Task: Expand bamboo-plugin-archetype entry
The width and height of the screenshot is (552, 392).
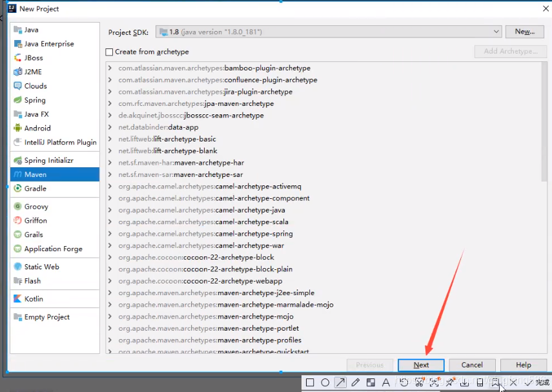Action: click(x=110, y=68)
